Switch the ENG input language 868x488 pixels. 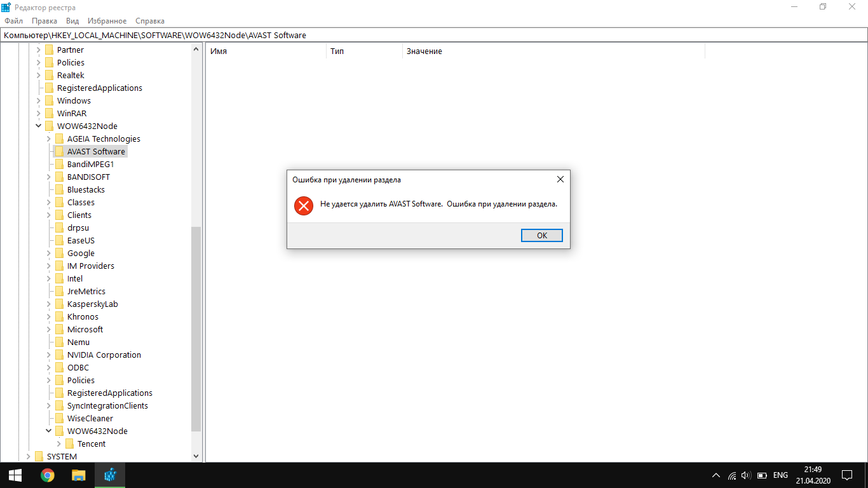780,475
